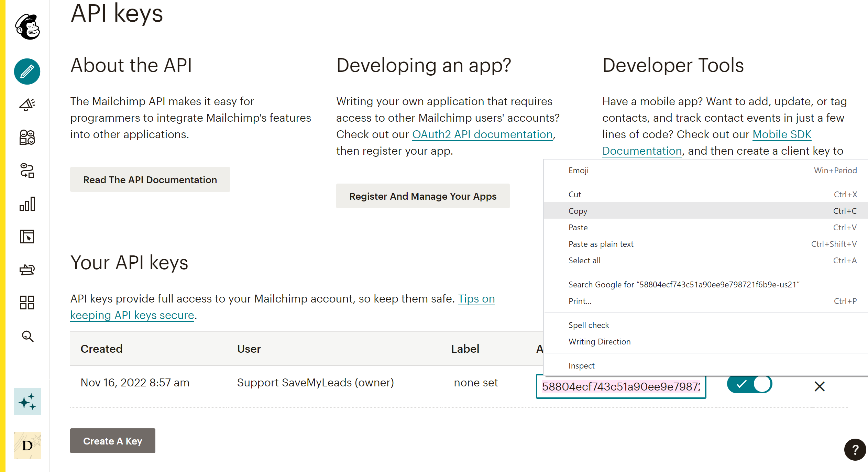Click 'Nov 16, 2022 8:57 am' cell
Image resolution: width=868 pixels, height=472 pixels.
coord(135,383)
